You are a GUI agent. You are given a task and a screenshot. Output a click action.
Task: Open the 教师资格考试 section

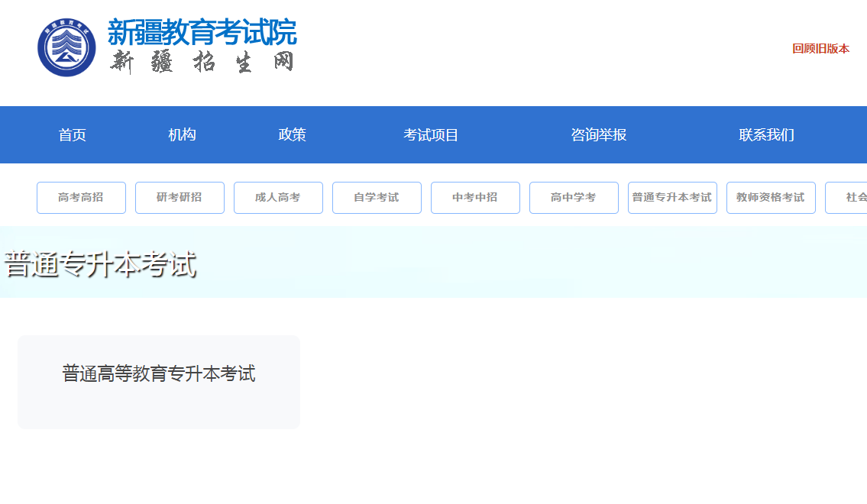tap(771, 197)
